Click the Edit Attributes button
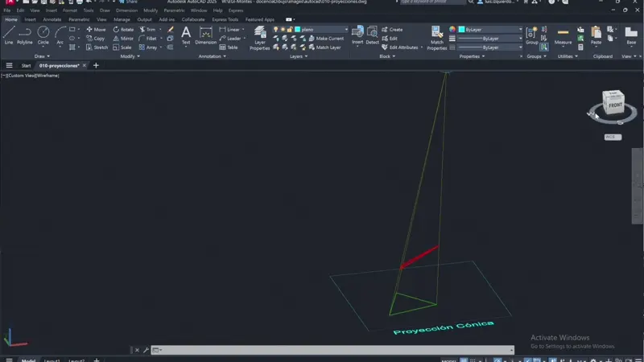Screen dimensions: 644x362 (x=402, y=47)
